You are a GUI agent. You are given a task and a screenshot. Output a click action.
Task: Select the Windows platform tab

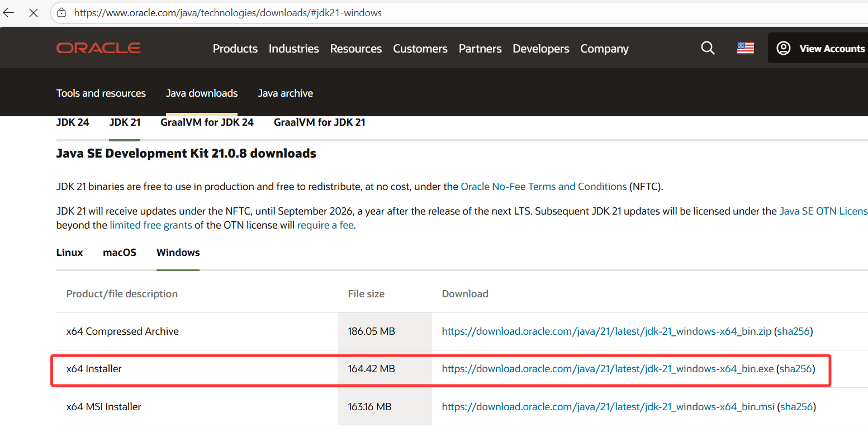pos(178,253)
